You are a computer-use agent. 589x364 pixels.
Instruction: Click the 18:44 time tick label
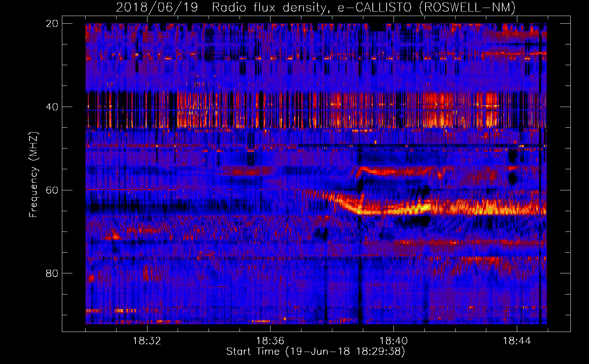pos(517,341)
